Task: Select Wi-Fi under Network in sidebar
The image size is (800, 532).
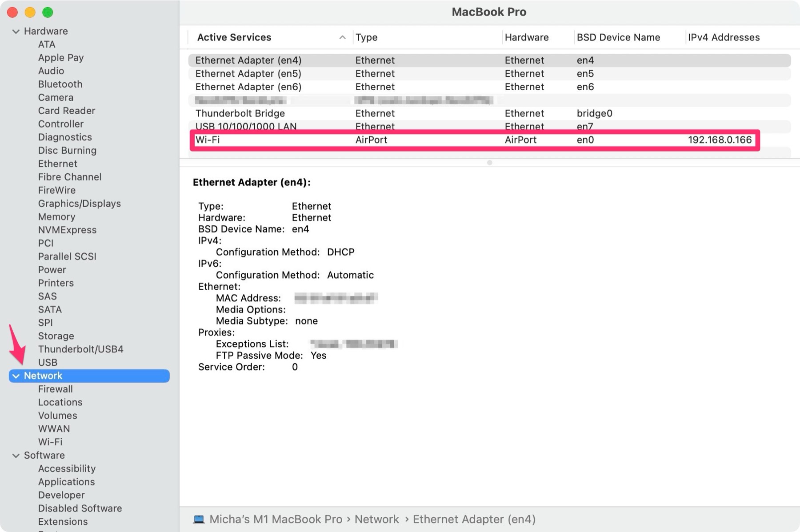Action: [50, 442]
